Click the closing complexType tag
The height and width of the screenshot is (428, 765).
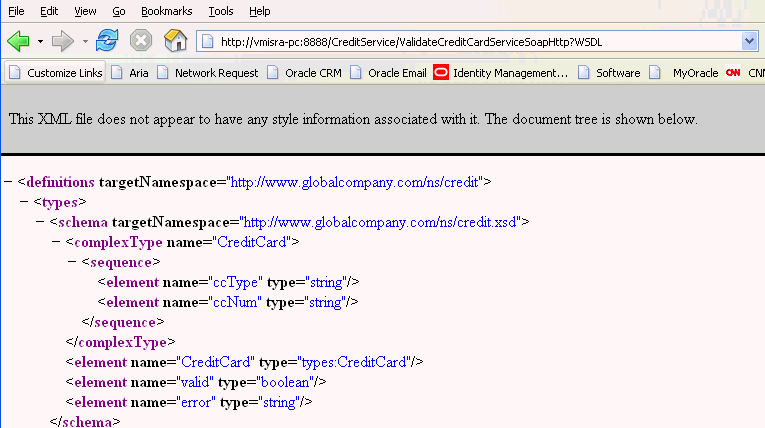coord(121,342)
